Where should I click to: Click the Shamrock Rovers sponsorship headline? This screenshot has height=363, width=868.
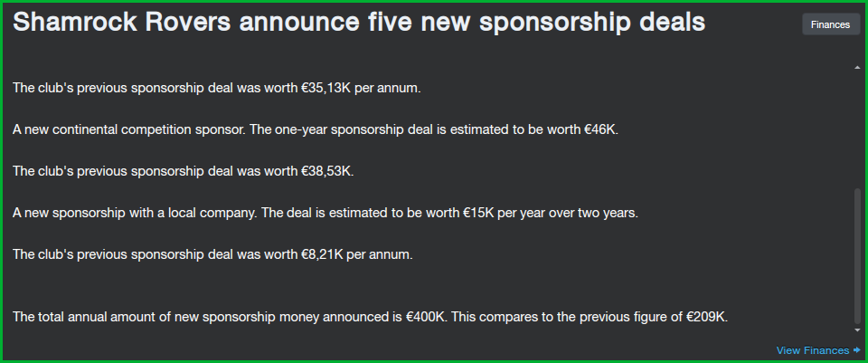(x=359, y=24)
